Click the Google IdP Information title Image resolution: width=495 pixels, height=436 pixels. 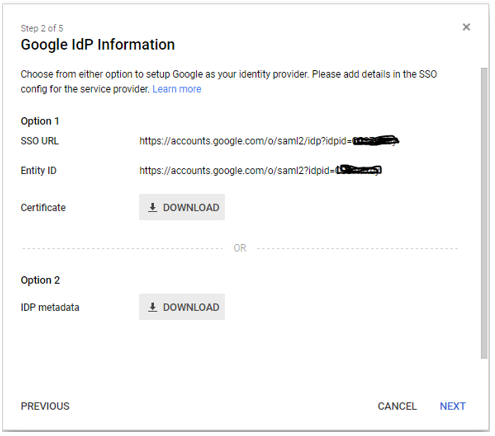click(98, 45)
